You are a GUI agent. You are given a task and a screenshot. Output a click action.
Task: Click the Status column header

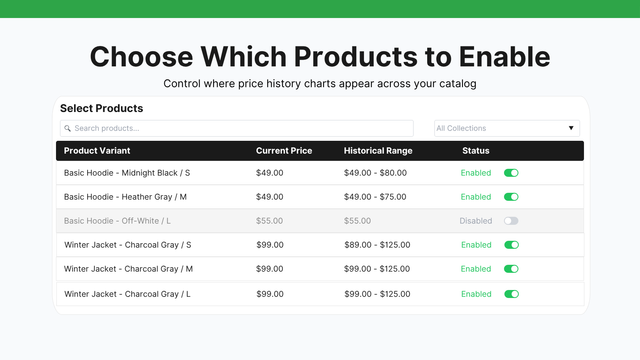click(x=476, y=151)
